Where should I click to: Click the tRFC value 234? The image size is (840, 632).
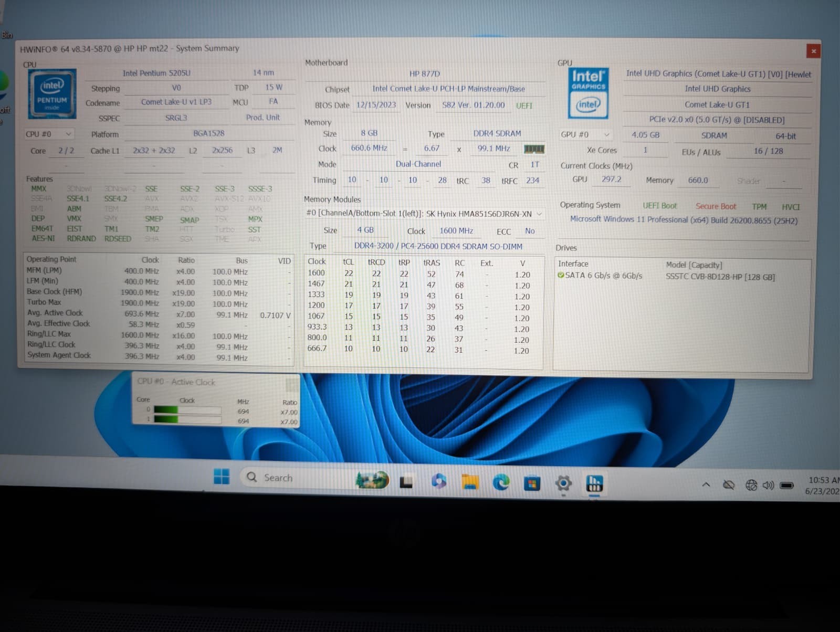(532, 180)
